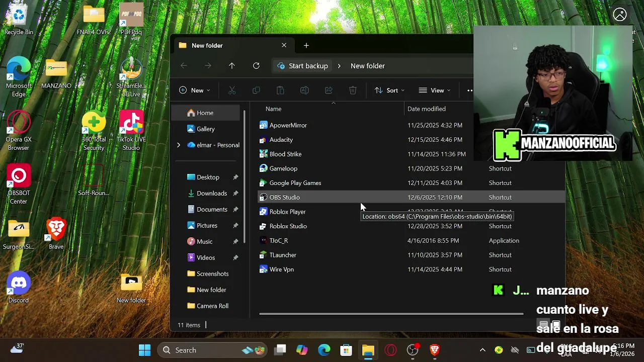644x362 pixels.
Task: Open the View dropdown menu
Action: tap(435, 90)
